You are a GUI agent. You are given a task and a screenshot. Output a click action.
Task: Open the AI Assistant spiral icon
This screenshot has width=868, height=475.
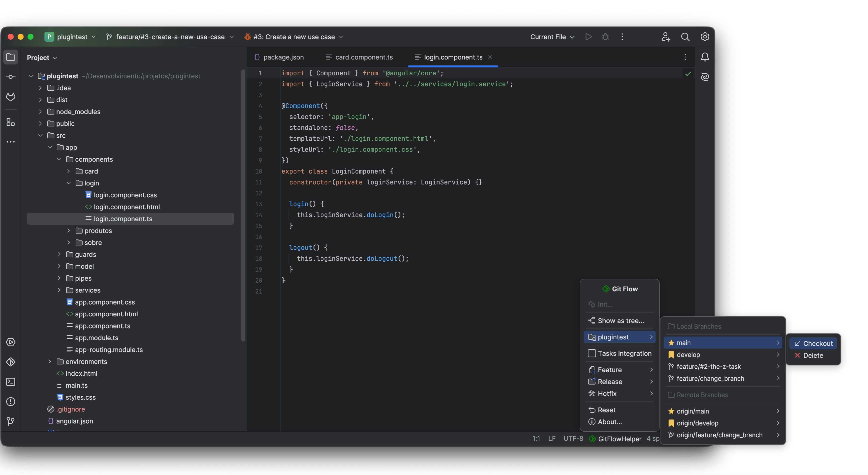click(705, 77)
